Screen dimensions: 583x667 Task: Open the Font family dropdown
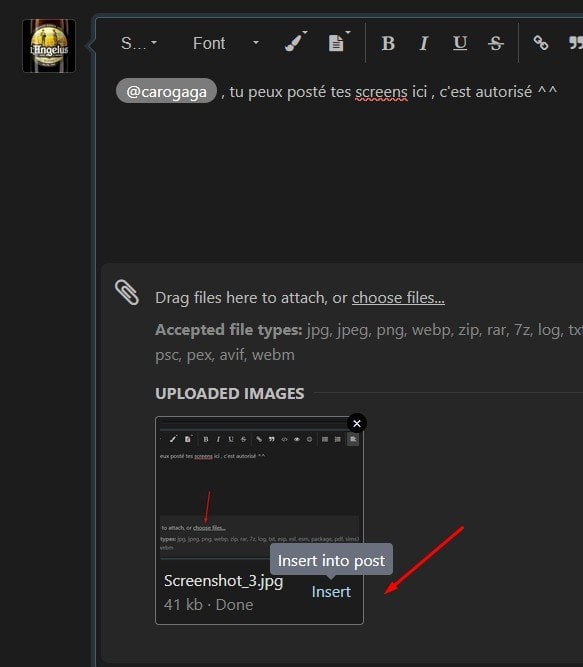tap(226, 43)
